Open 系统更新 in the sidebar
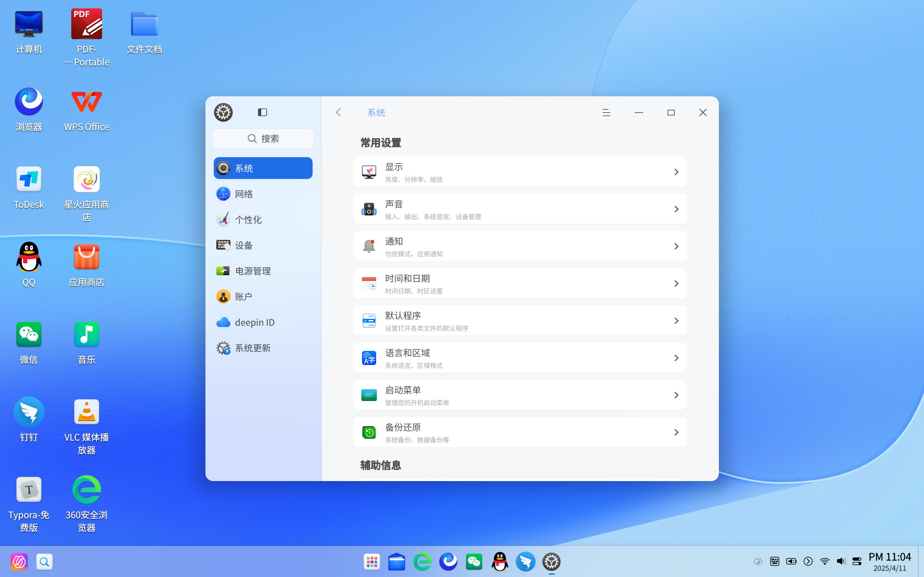 (x=263, y=348)
